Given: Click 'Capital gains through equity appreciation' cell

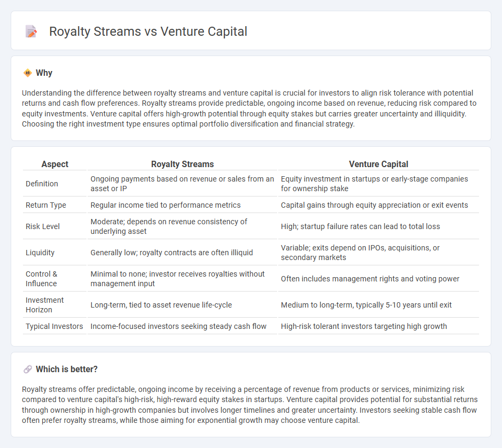Looking at the screenshot, I should pos(379,205).
